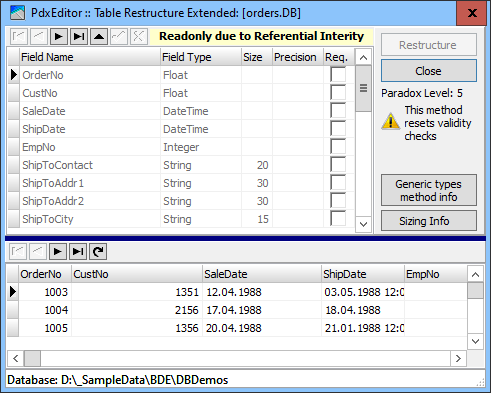Click the post edit checkmark navigator button
This screenshot has height=393, width=491.
coord(119,36)
